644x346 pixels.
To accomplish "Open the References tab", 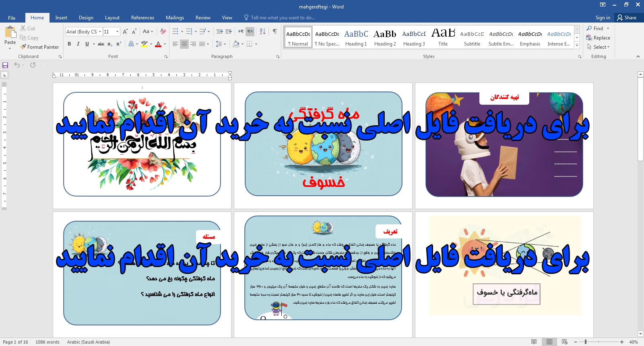I will 142,18.
